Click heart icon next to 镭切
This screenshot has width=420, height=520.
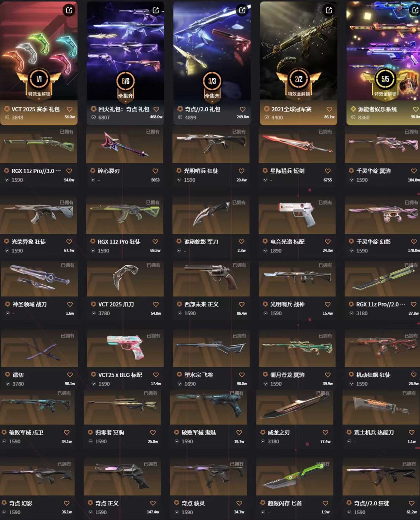70,375
